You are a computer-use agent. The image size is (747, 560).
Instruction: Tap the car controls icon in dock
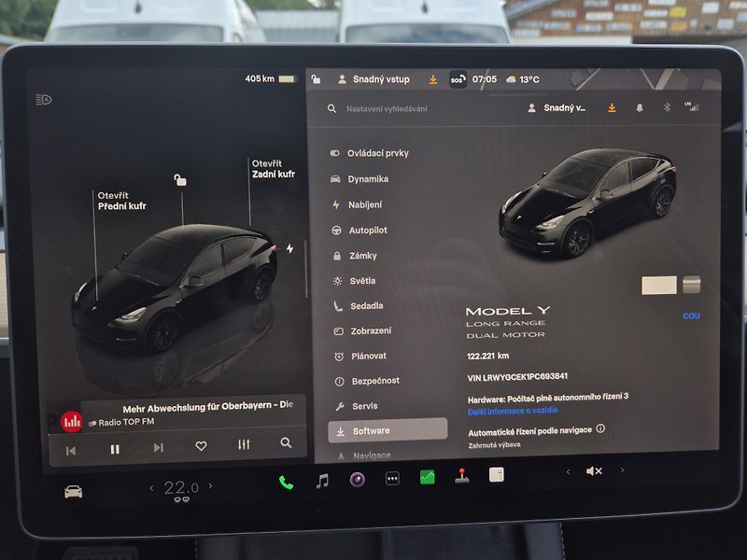coord(74,492)
